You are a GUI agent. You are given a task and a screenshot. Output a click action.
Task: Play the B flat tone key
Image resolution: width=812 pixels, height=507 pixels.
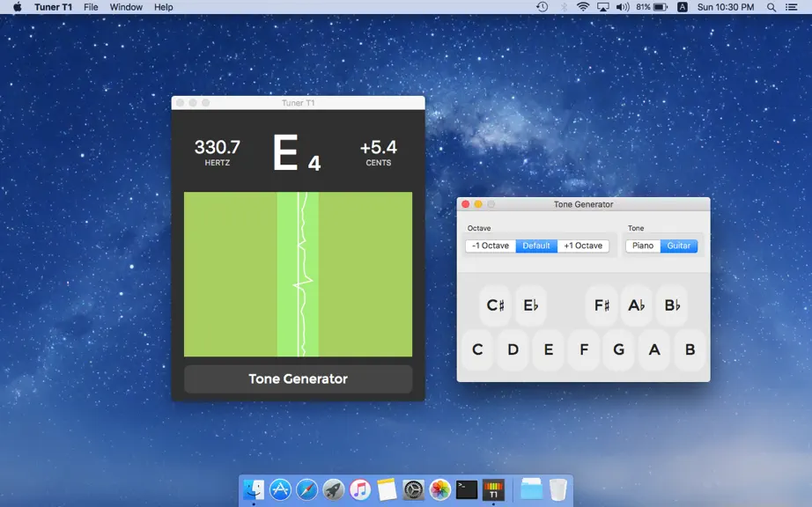[672, 305]
